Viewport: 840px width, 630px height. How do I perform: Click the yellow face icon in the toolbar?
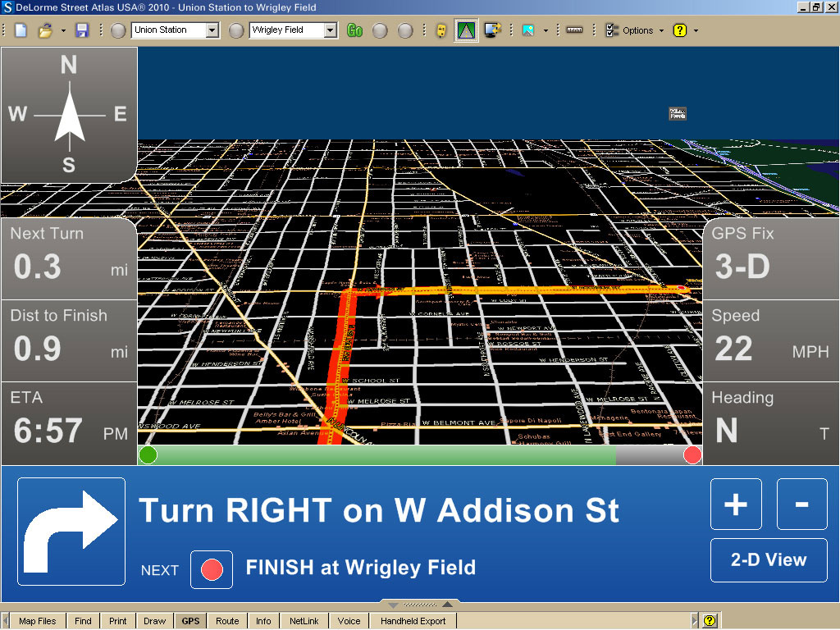(x=441, y=30)
